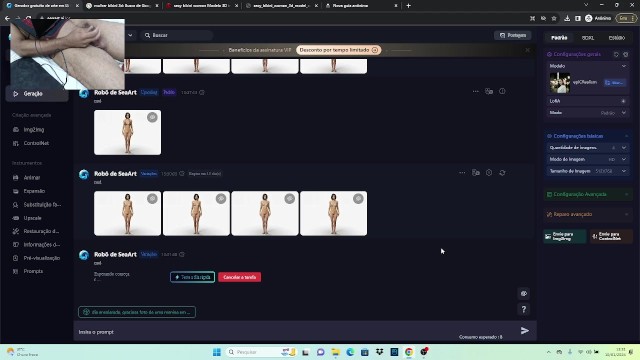Open more options for the four-image result
Screen dimensions: 640x360
[462, 173]
